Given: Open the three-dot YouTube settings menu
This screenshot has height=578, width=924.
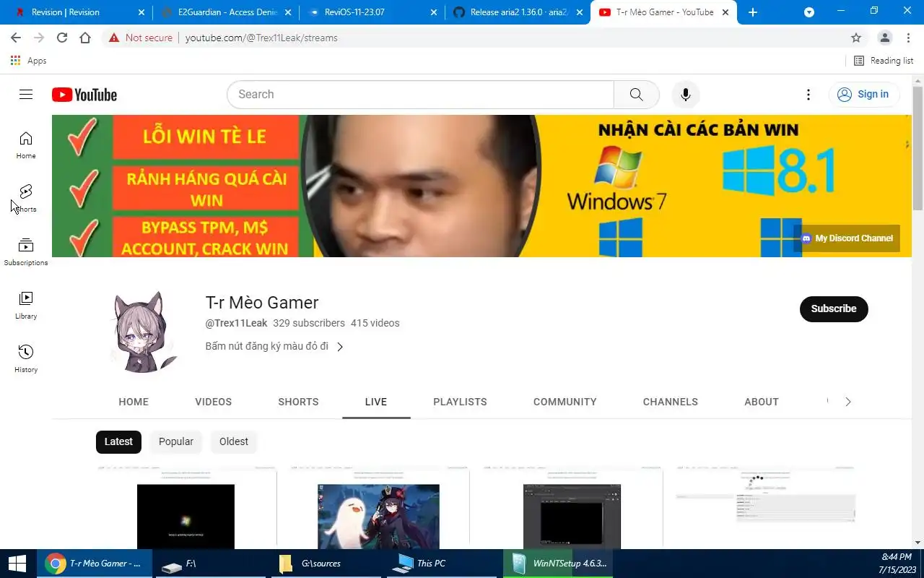Looking at the screenshot, I should [x=808, y=95].
